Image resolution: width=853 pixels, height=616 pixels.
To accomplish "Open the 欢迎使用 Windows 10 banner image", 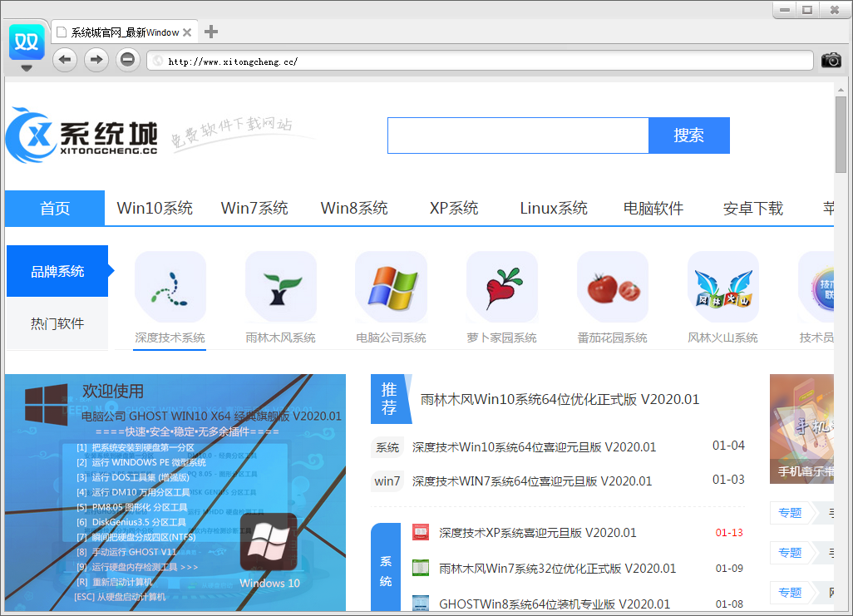I will point(175,492).
